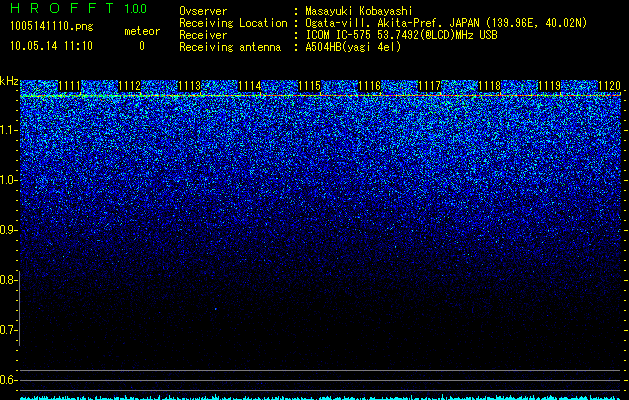Click the 1120 time marker

click(x=609, y=86)
